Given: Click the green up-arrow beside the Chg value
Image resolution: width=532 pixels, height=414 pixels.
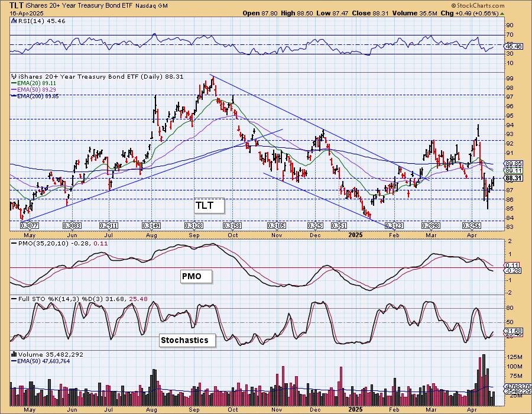Looking at the screenshot, I should point(502,14).
